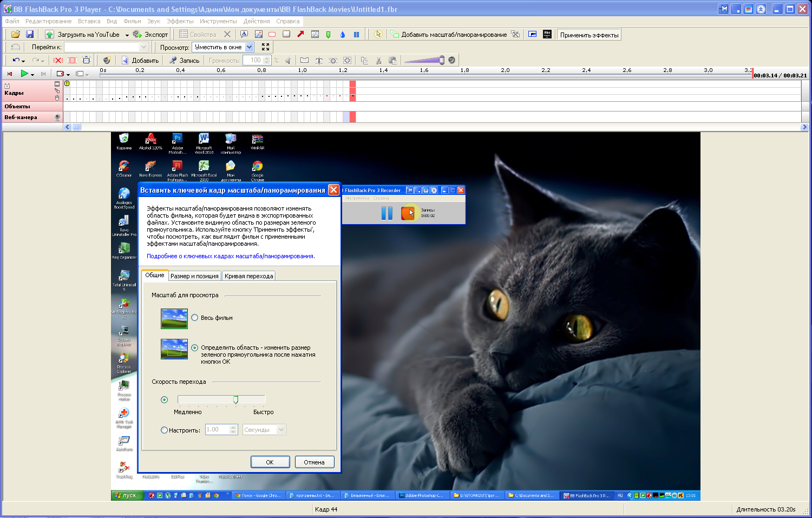Click the red arrow insert tool icon
Viewport: 812px width, 518px height.
coord(300,34)
